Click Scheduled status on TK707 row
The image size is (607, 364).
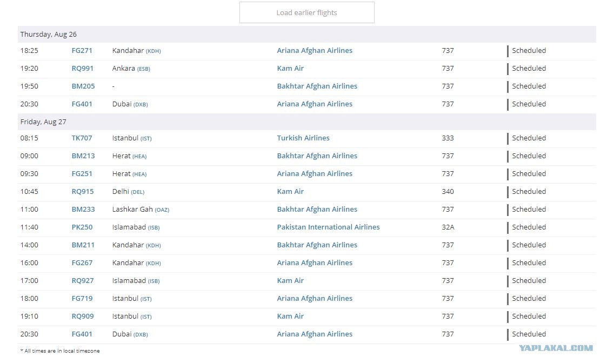tap(529, 138)
